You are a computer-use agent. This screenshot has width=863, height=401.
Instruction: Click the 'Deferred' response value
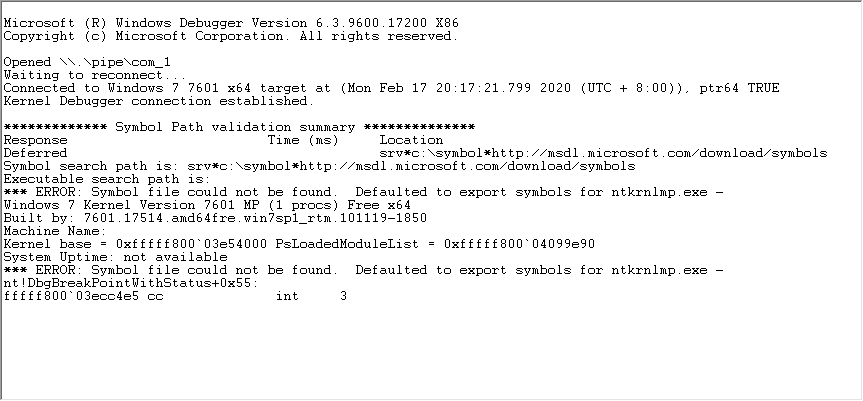(36, 153)
